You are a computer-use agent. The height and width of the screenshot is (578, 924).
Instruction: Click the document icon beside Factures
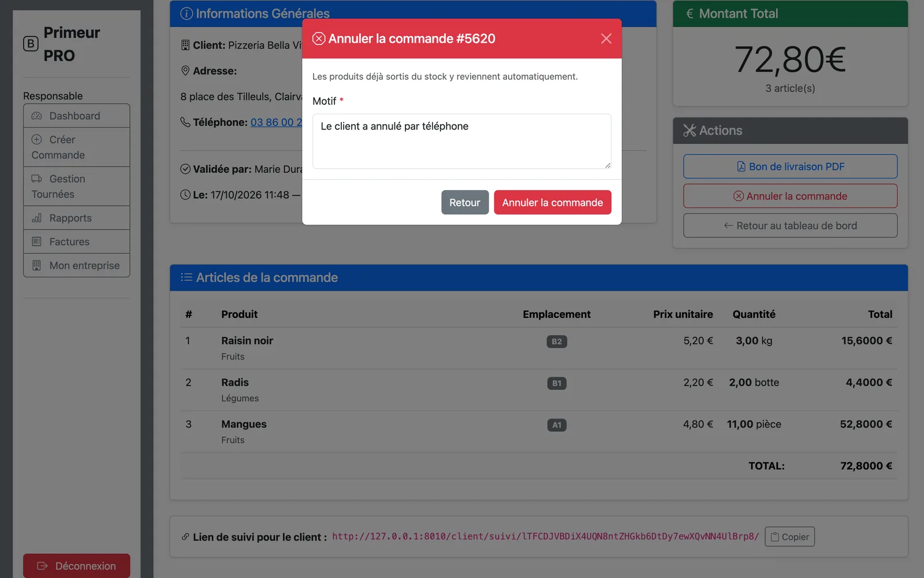37,242
